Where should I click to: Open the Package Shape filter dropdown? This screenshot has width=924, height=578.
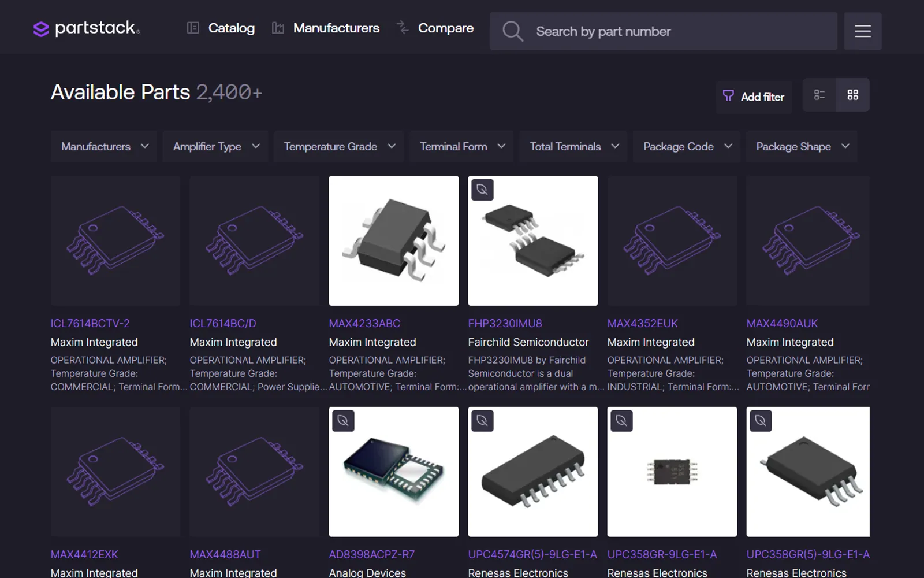coord(802,147)
